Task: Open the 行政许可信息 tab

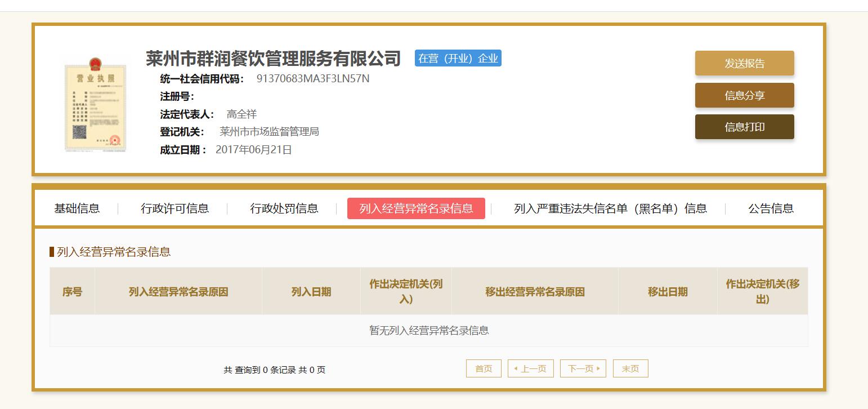Action: click(175, 208)
